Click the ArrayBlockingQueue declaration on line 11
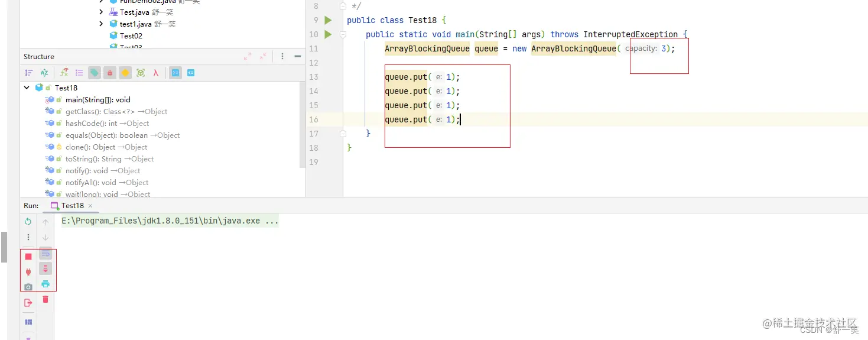This screenshot has width=868, height=340. (427, 48)
